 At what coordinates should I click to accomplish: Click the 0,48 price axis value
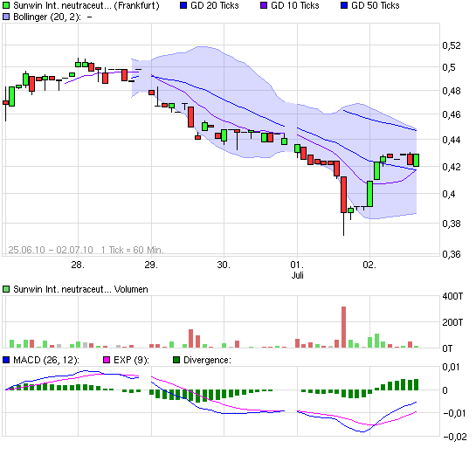click(x=452, y=91)
